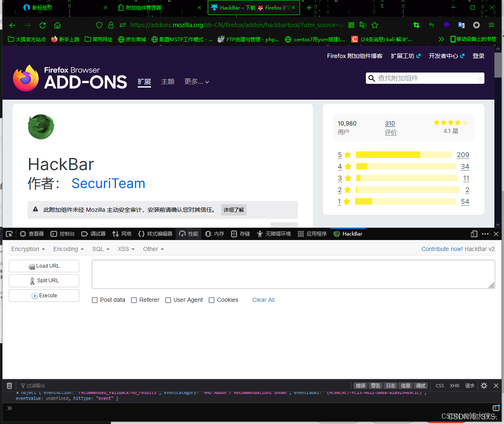Toggle the 日志 console filter
504x424 pixels.
pos(391,386)
